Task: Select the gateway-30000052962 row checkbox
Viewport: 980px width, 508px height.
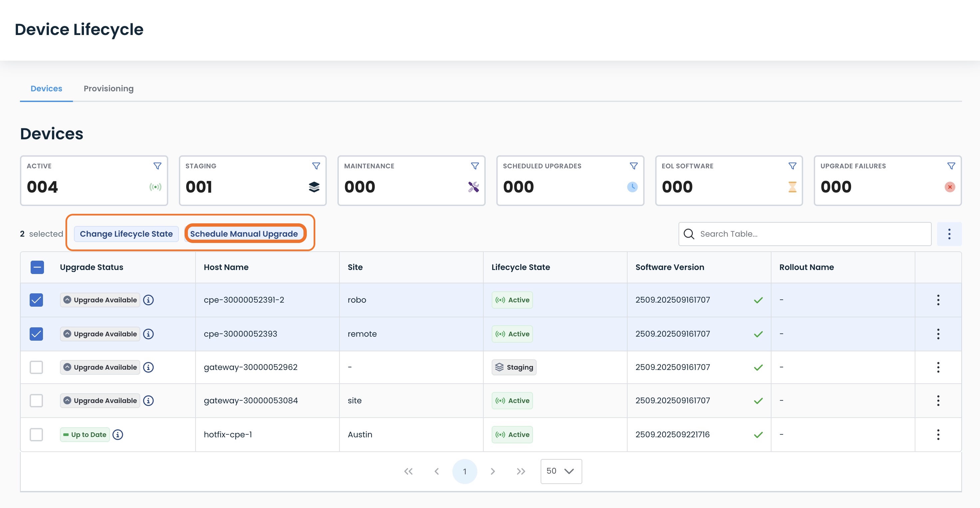Action: [36, 367]
